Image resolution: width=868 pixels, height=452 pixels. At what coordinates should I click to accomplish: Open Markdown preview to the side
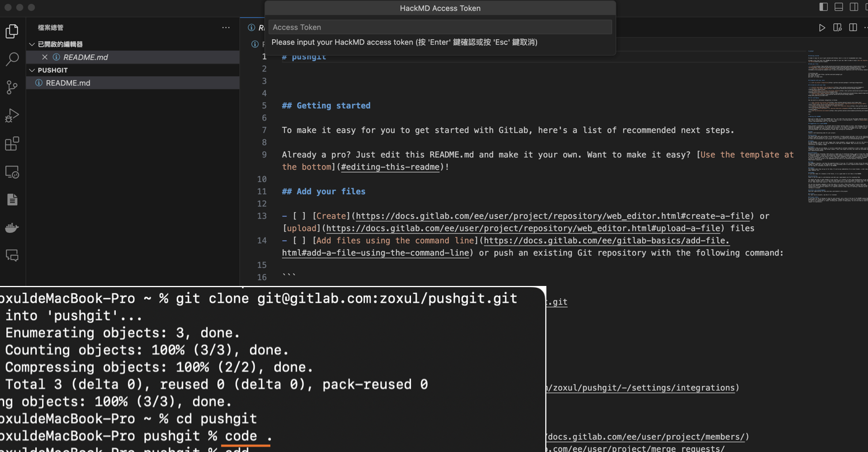(837, 28)
